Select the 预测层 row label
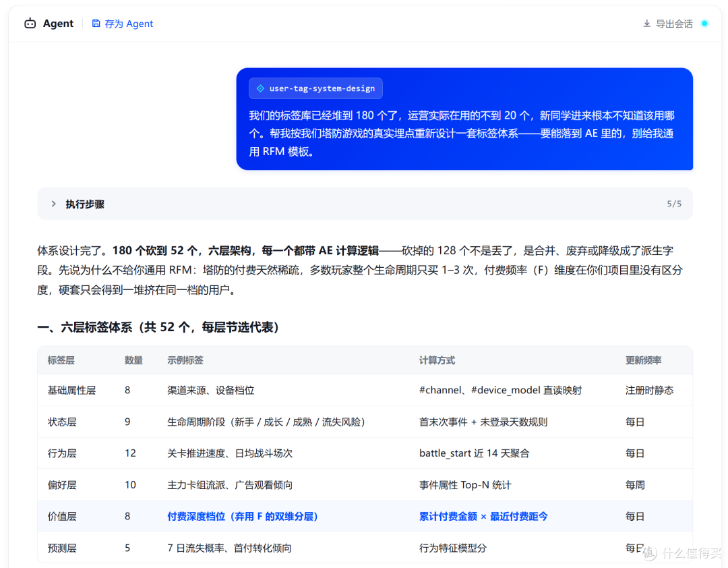The width and height of the screenshot is (728, 568). [x=62, y=548]
